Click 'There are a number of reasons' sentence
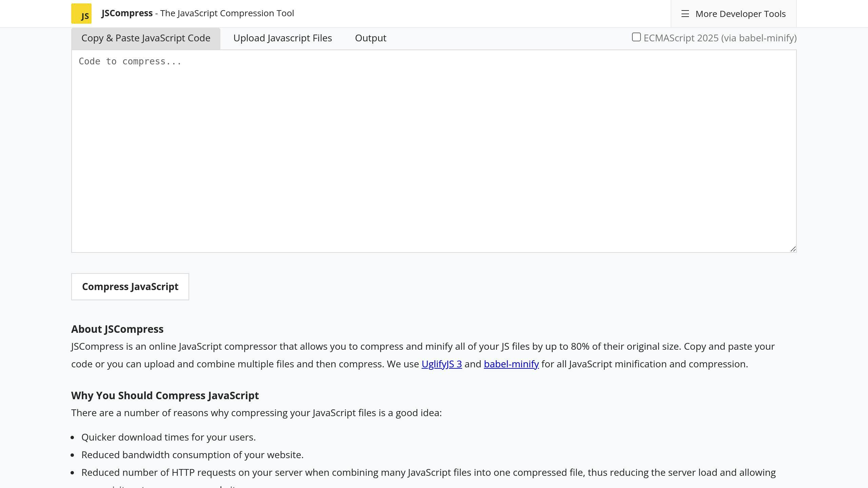 [256, 413]
